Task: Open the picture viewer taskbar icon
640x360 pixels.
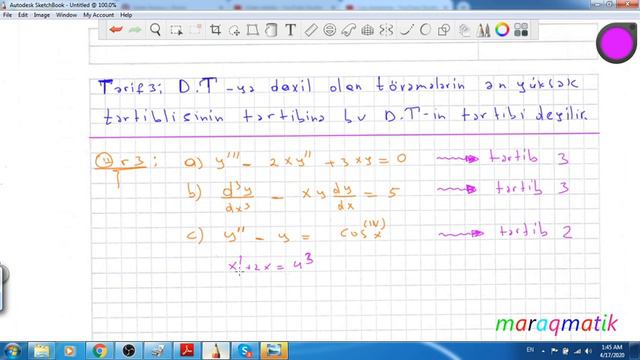Action: pyautogui.click(x=274, y=351)
